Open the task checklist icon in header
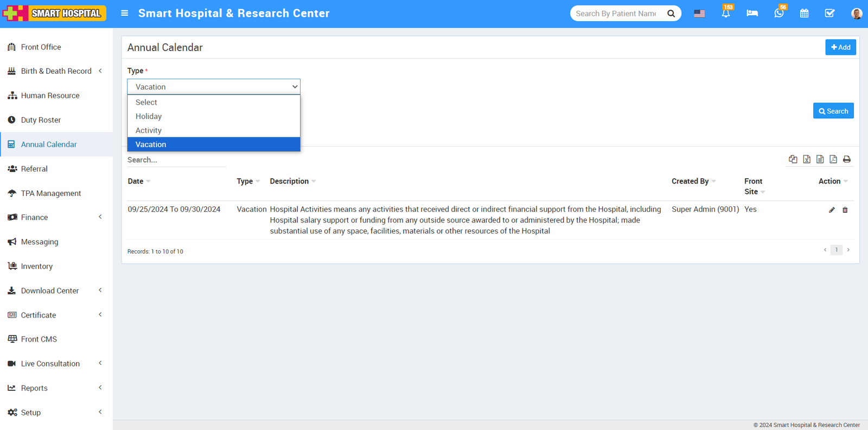 (x=829, y=14)
